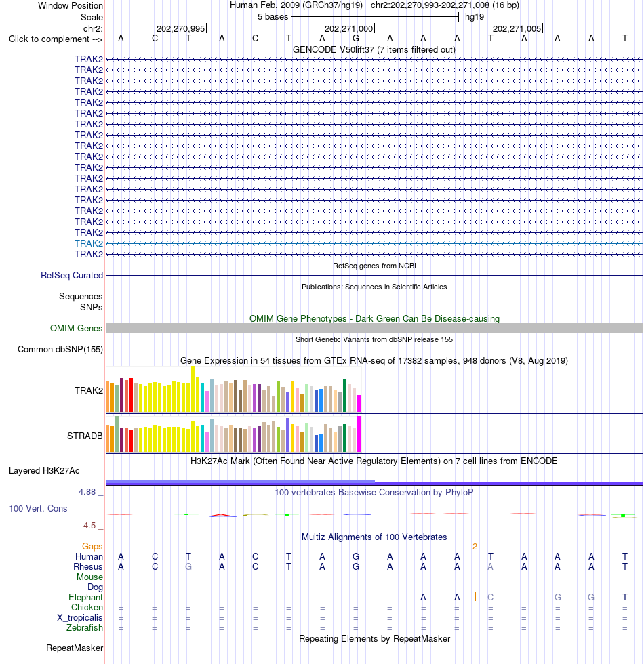Click the 'Scale' label at left

(92, 18)
